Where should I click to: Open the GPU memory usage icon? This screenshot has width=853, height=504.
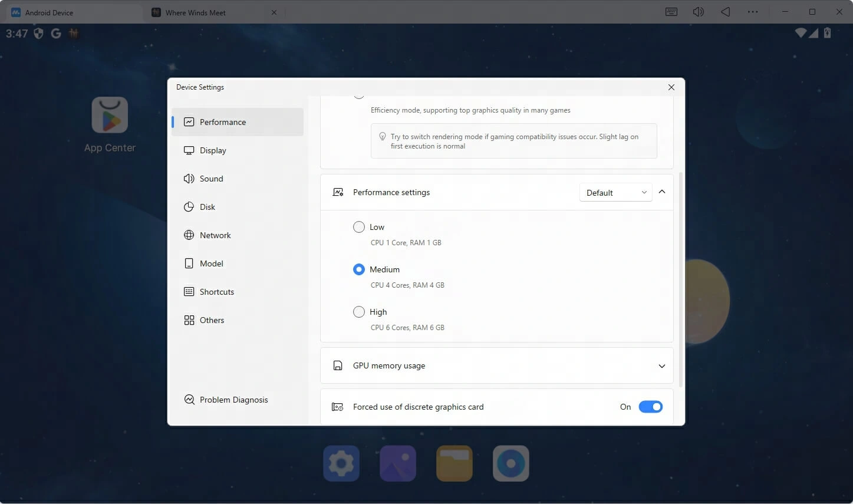pyautogui.click(x=337, y=365)
